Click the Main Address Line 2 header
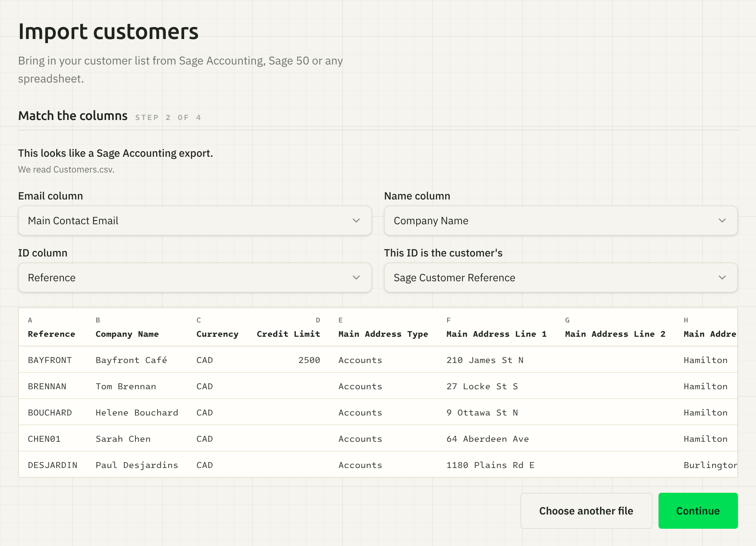Screen dimensions: 756x546 [x=615, y=334]
